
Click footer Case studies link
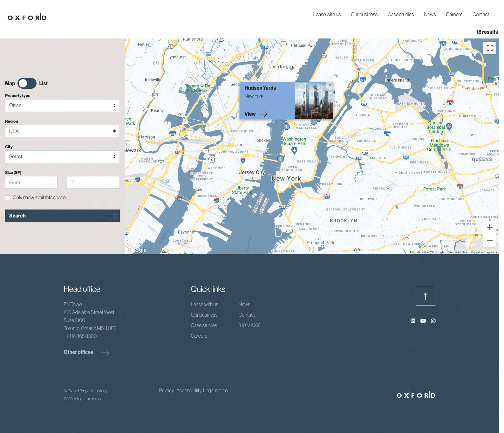coord(204,325)
